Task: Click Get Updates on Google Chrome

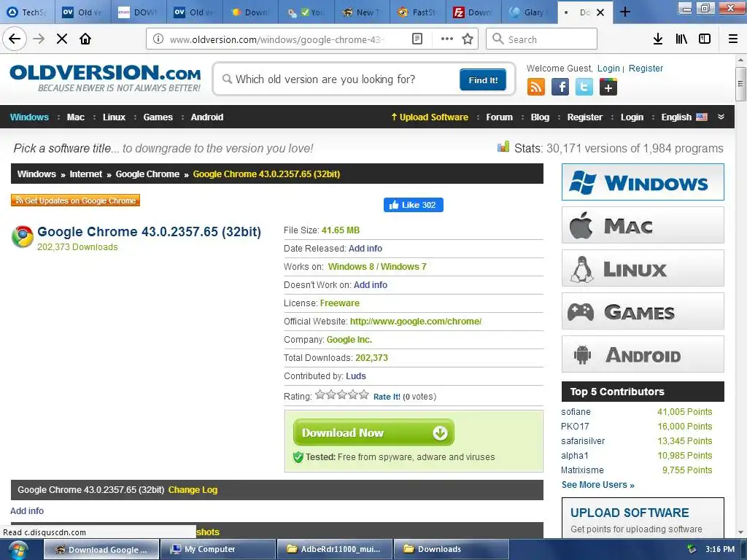Action: (75, 201)
